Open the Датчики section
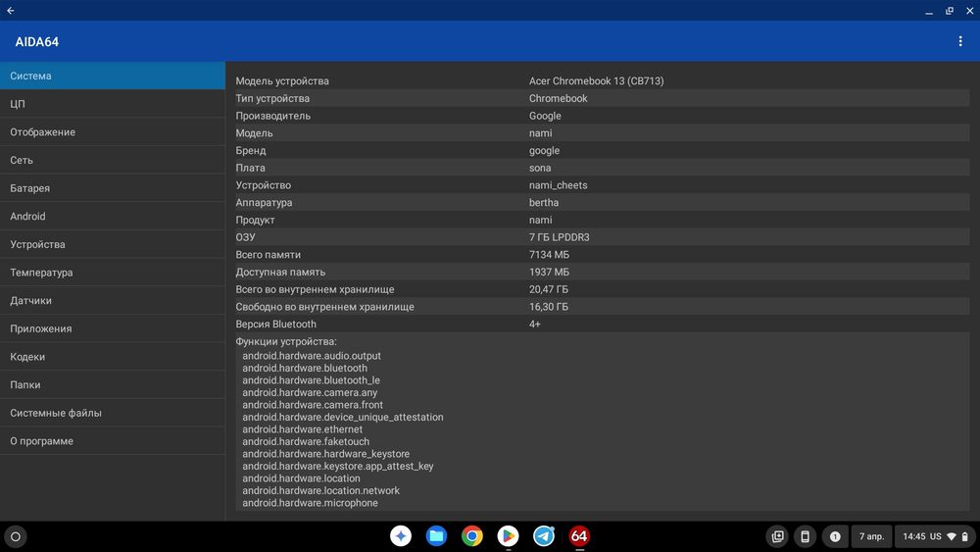This screenshot has width=980, height=552. [x=113, y=301]
